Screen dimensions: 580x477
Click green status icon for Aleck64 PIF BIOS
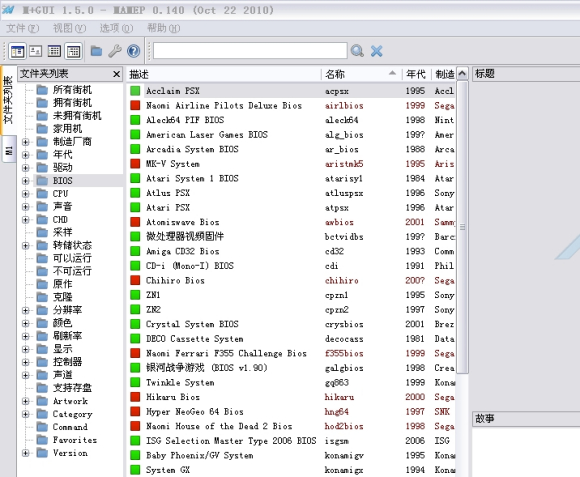point(135,120)
